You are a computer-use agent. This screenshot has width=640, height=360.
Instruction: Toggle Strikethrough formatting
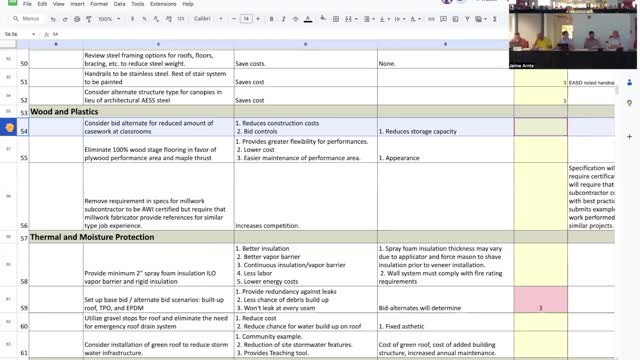point(296,19)
